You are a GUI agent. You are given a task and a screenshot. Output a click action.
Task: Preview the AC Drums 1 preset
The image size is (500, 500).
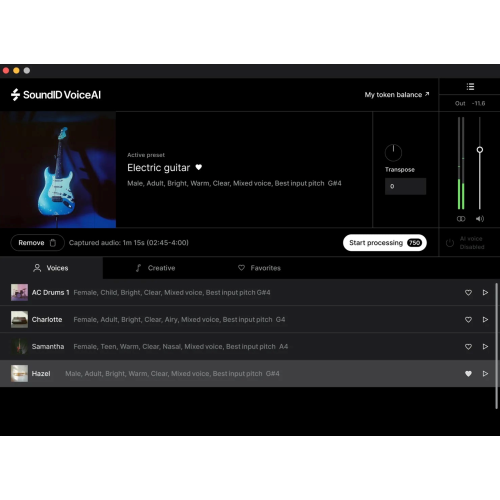485,292
